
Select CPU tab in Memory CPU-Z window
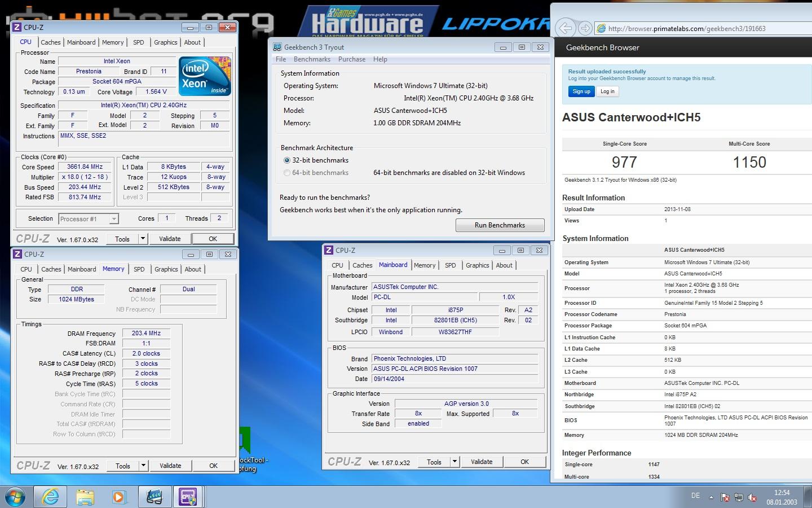click(26, 269)
